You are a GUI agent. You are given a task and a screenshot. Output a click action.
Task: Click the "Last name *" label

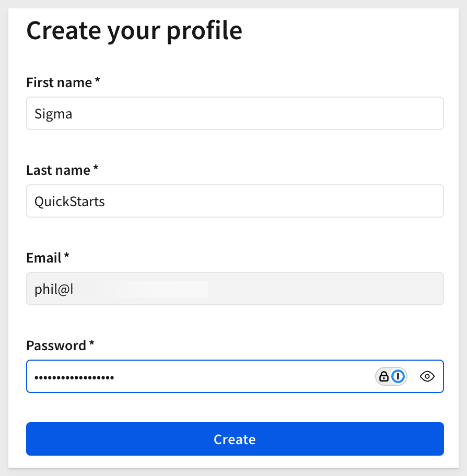click(62, 170)
